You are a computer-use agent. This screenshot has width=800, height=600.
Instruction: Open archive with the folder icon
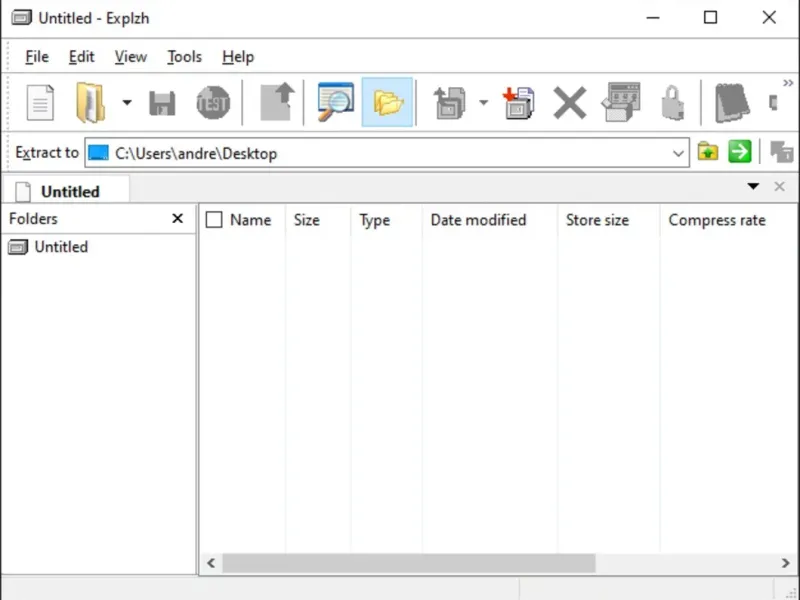pyautogui.click(x=90, y=103)
